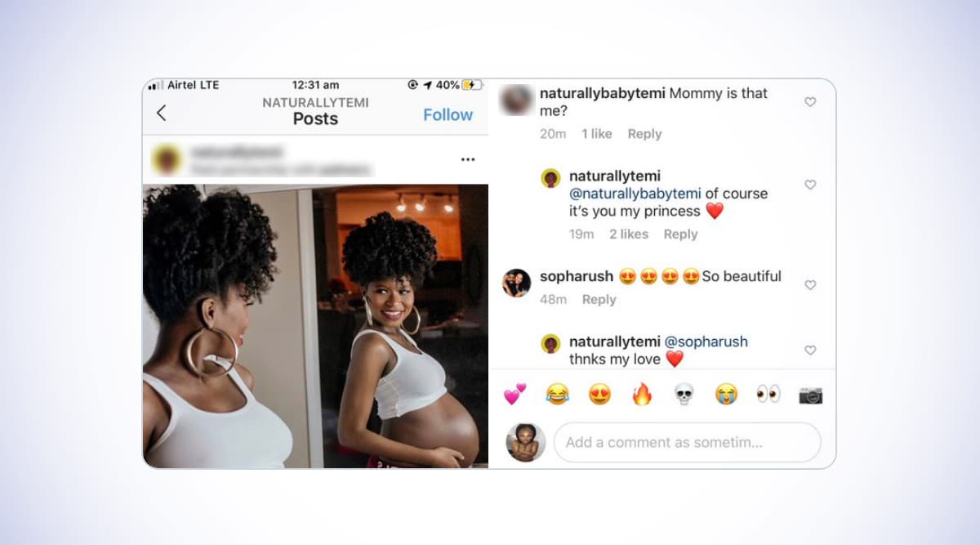
Task: Like naturallybabytemi's "Mommy is that me?" comment
Action: point(810,102)
